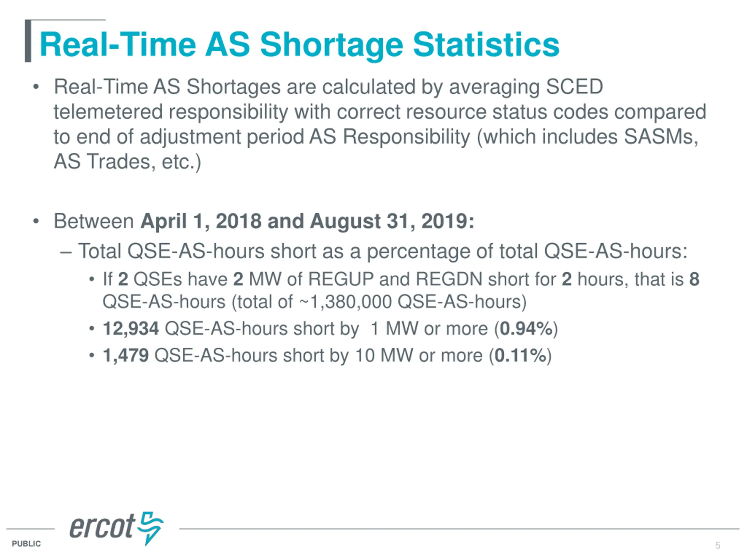Click the first bullet about SCED averaging
The width and height of the screenshot is (747, 560).
coord(380,124)
